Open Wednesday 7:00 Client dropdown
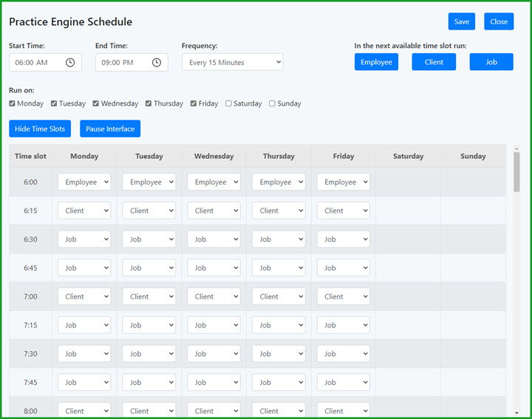 214,296
